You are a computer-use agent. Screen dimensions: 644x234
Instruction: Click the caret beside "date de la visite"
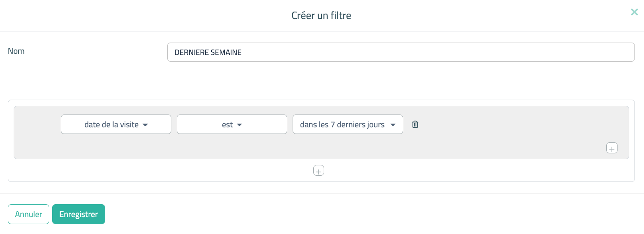click(x=145, y=125)
